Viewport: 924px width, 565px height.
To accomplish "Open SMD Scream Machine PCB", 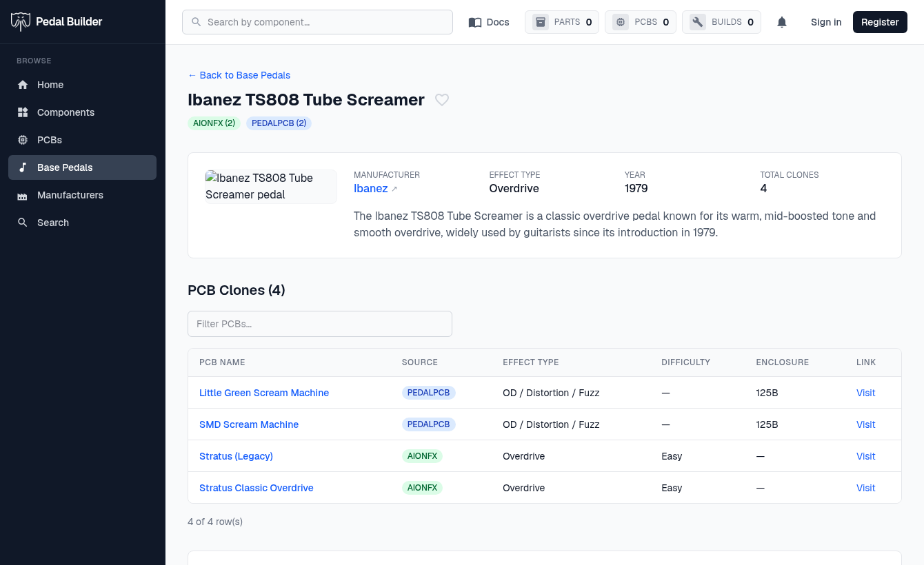I will [x=249, y=424].
